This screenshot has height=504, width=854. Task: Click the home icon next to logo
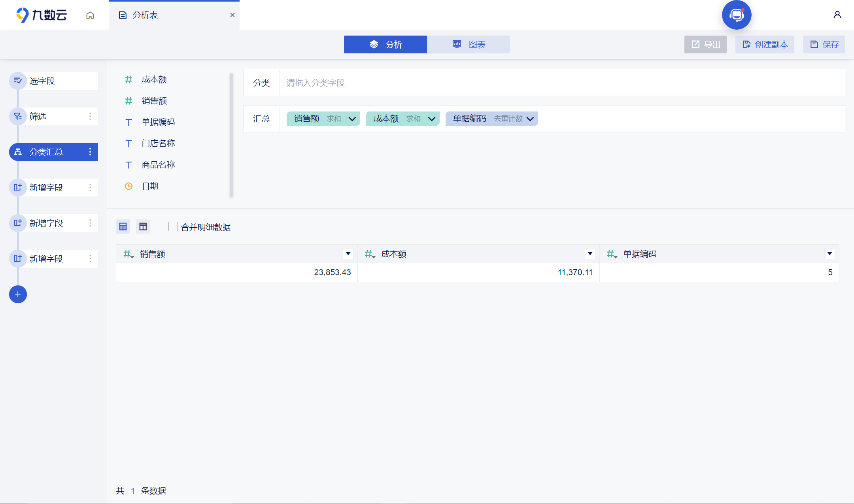[90, 15]
